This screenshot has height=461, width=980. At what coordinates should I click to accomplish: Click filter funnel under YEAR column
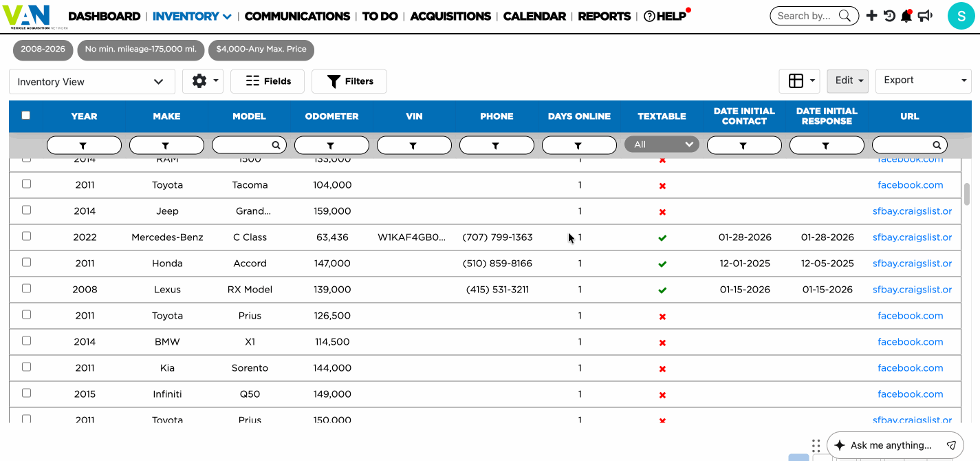[84, 145]
